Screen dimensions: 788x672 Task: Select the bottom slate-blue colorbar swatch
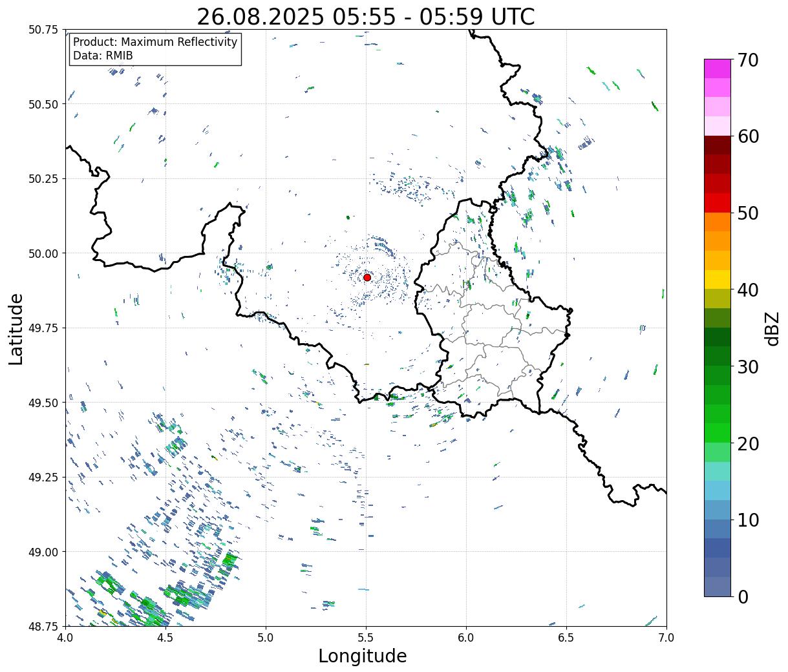pyautogui.click(x=718, y=586)
